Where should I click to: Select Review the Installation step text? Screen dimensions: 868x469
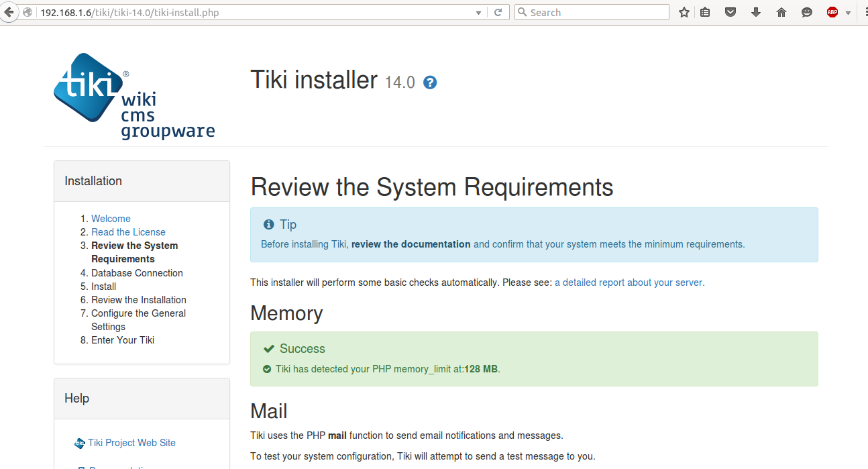[139, 300]
